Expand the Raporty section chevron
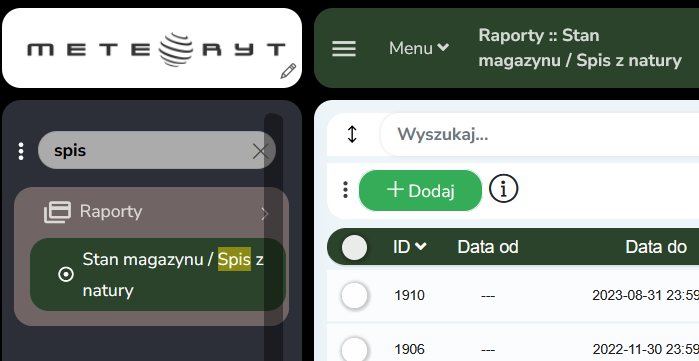The height and width of the screenshot is (361, 699). click(265, 214)
